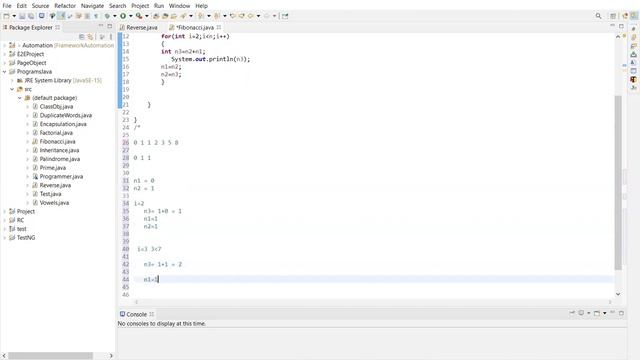Expand the TestNG project node

[4, 238]
